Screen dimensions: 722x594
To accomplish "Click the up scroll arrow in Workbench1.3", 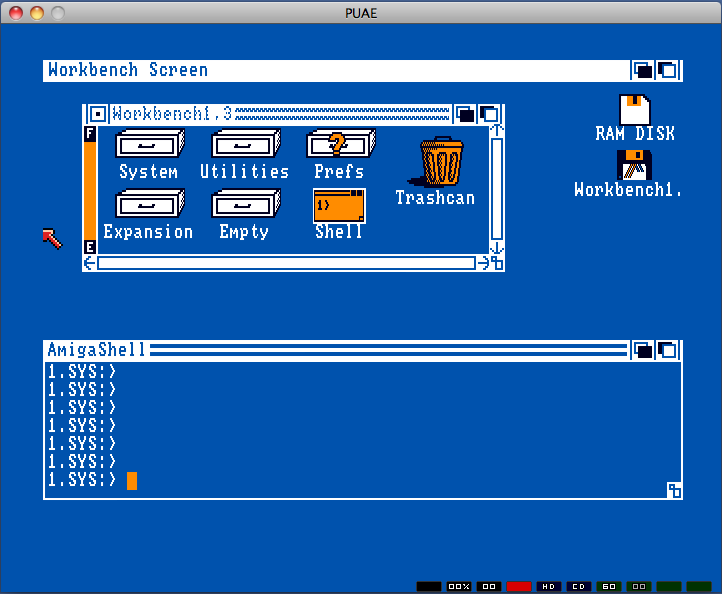I will point(496,130).
